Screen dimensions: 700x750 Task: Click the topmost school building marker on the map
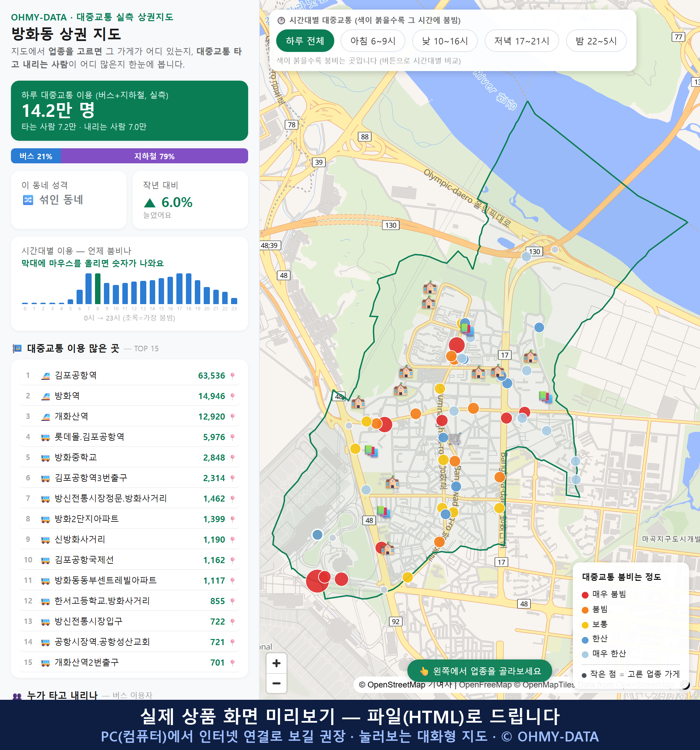click(430, 288)
